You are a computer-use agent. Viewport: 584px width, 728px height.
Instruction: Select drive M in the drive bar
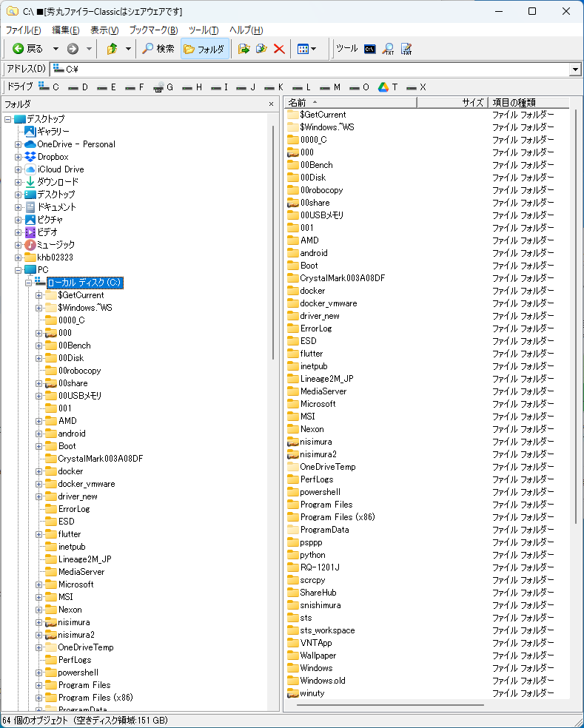330,87
